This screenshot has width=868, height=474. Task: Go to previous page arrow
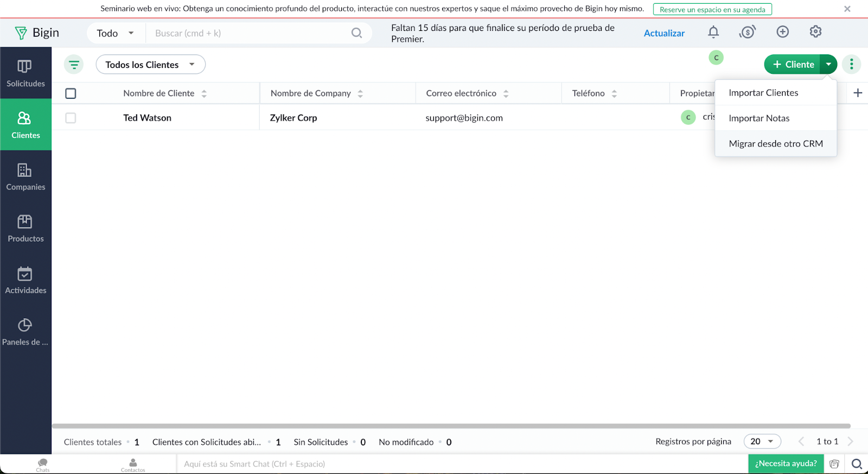tap(801, 441)
